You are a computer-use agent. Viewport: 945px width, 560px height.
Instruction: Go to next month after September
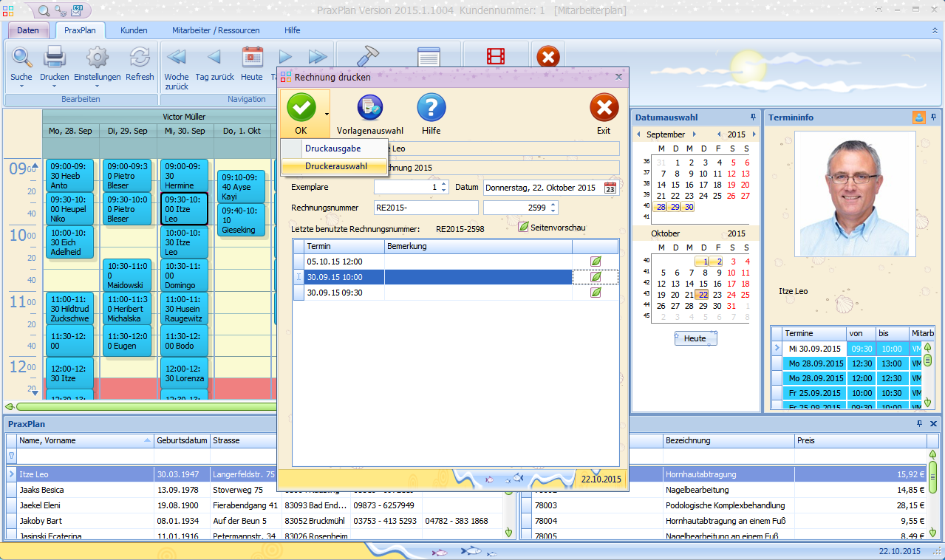click(694, 134)
